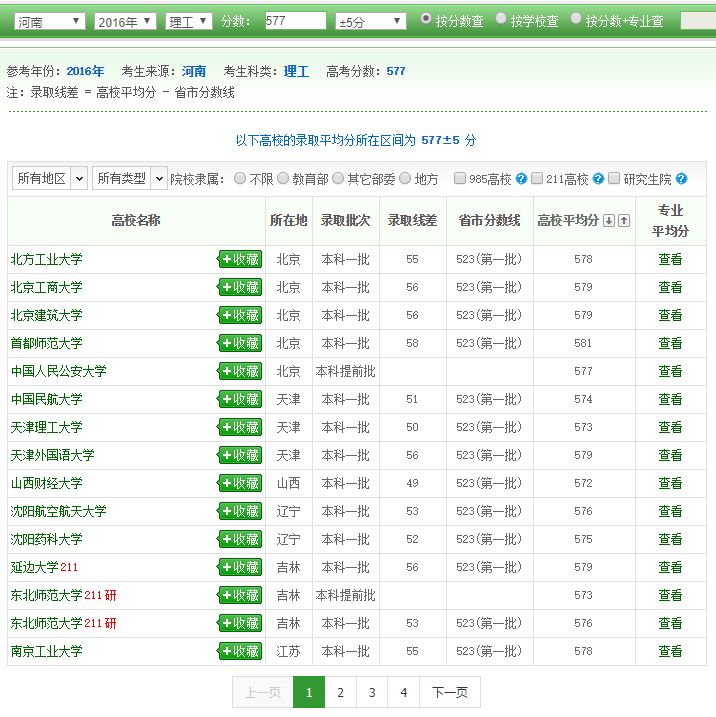Add 首都师范大学 to favorites (+收藏)

[x=240, y=343]
